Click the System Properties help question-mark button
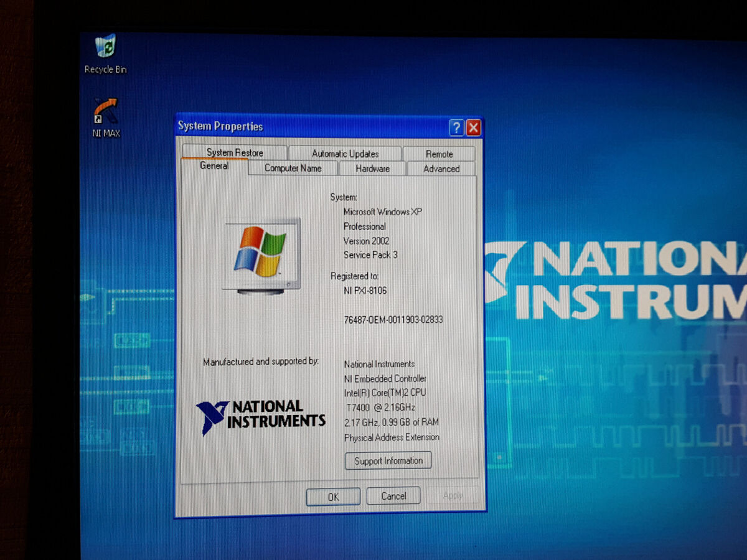 (456, 128)
